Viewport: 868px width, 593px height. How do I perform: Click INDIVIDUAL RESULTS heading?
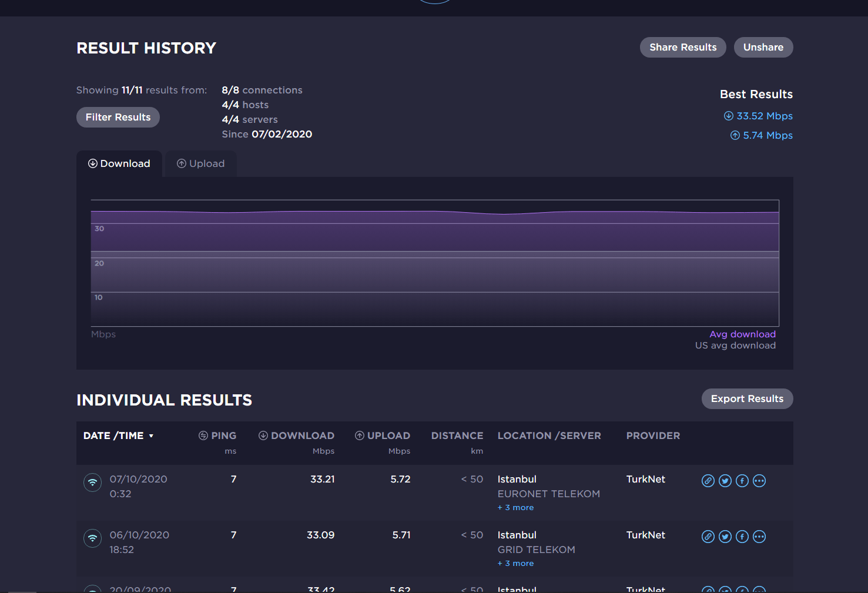coord(165,400)
